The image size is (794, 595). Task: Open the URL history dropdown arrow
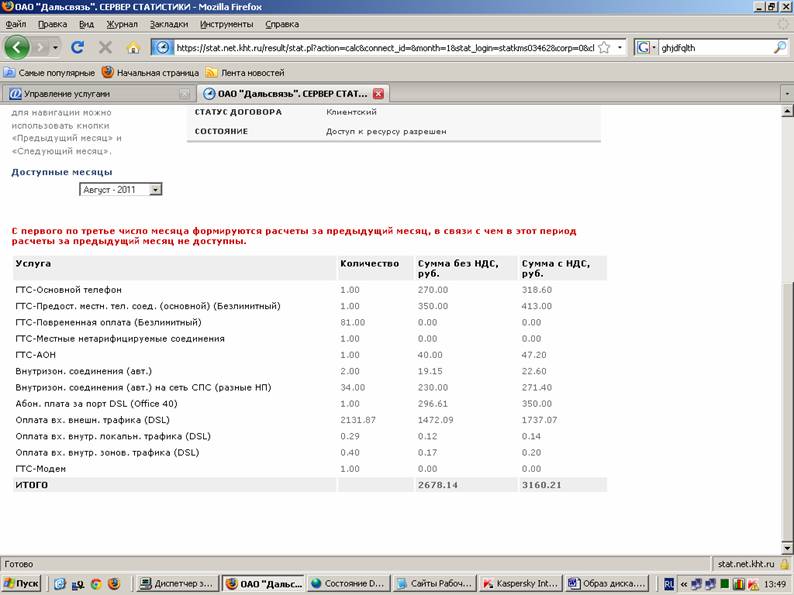click(x=621, y=47)
